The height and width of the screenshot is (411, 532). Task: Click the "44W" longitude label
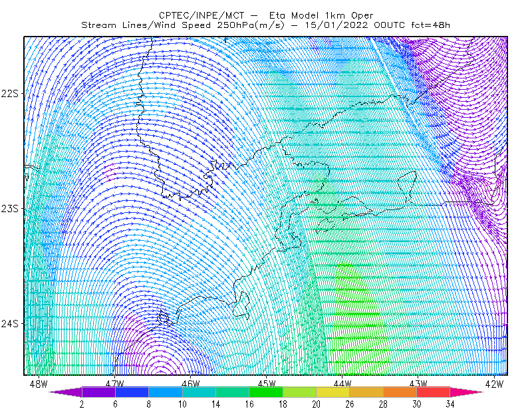(x=342, y=384)
